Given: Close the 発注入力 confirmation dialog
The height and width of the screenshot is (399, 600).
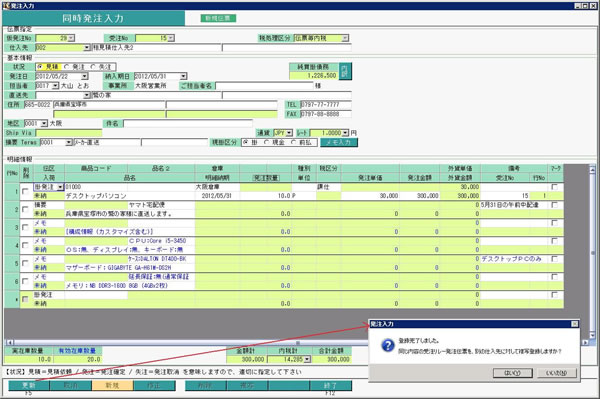Looking at the screenshot, I should 574,324.
